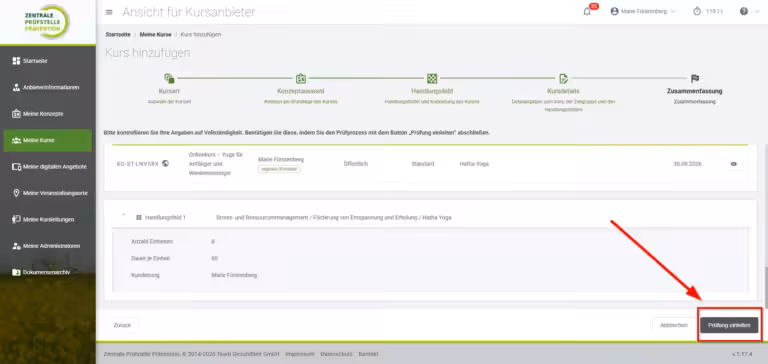Open Startseite in the sidebar
768x364 pixels.
48,61
